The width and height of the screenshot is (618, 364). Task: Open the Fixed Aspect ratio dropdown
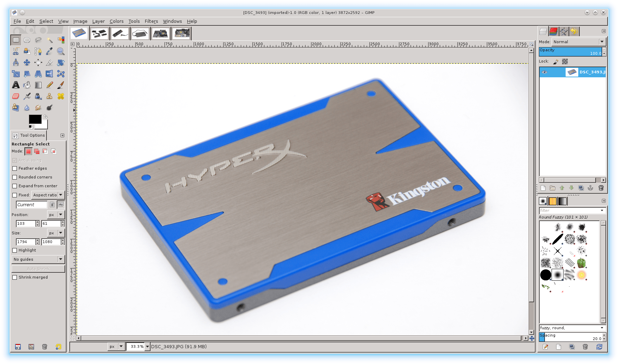click(x=48, y=195)
